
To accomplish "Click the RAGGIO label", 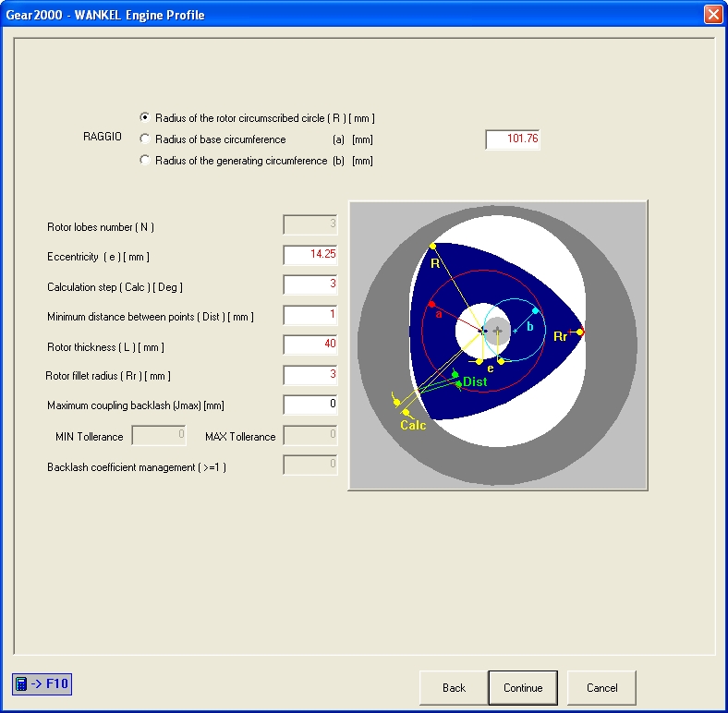I will coord(103,137).
